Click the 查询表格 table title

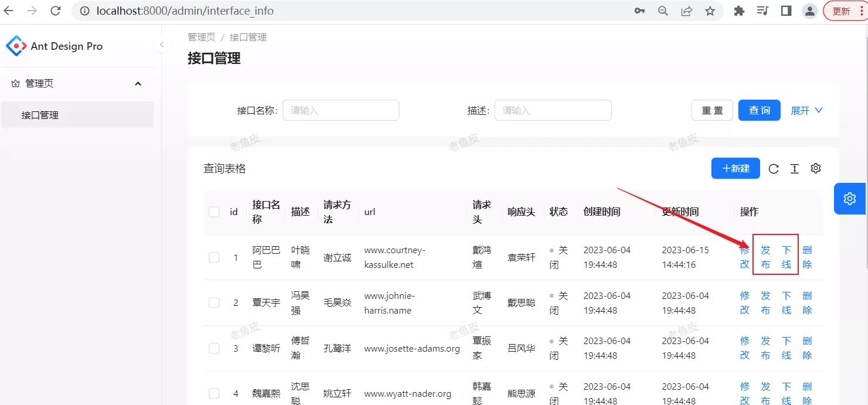225,169
